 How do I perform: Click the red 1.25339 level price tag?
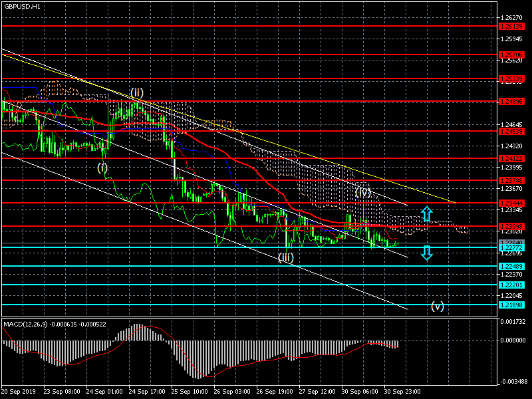512,79
